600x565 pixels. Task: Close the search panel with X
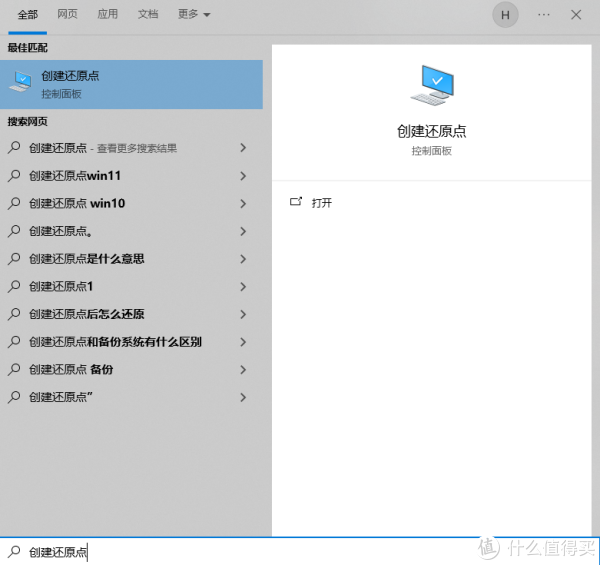pos(576,15)
